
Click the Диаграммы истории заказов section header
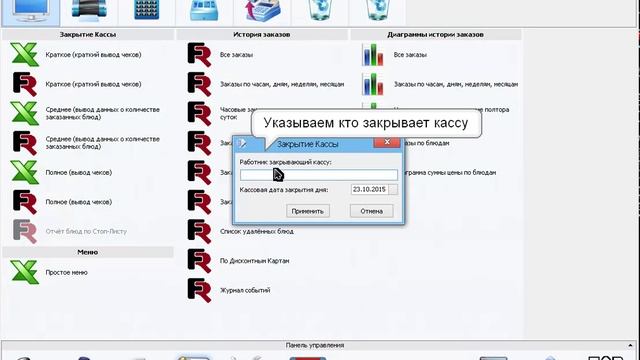point(436,35)
